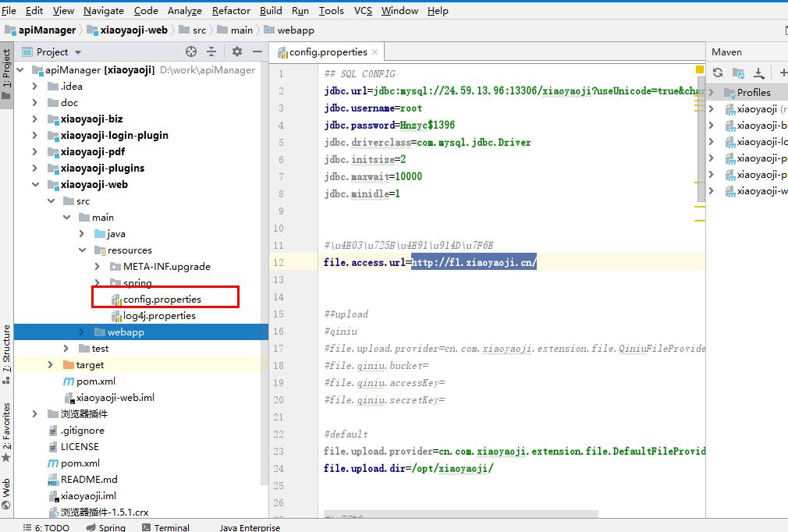Image resolution: width=788 pixels, height=532 pixels.
Task: Open the Project view dropdown
Action: [x=78, y=52]
